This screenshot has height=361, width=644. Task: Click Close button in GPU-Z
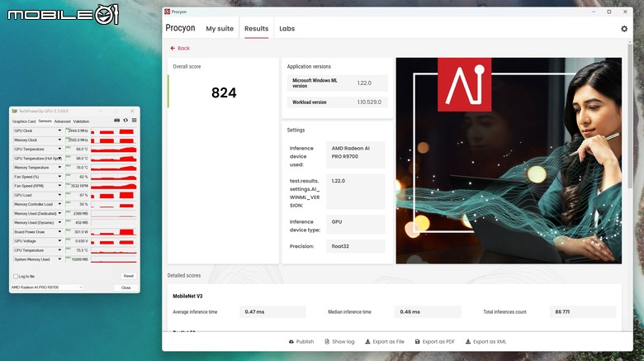tap(125, 287)
